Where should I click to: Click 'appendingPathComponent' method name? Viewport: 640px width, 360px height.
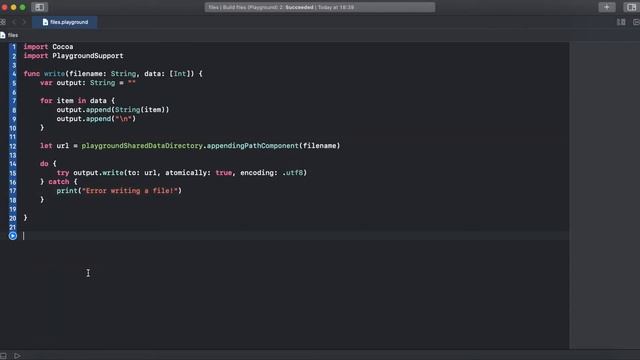[253, 146]
